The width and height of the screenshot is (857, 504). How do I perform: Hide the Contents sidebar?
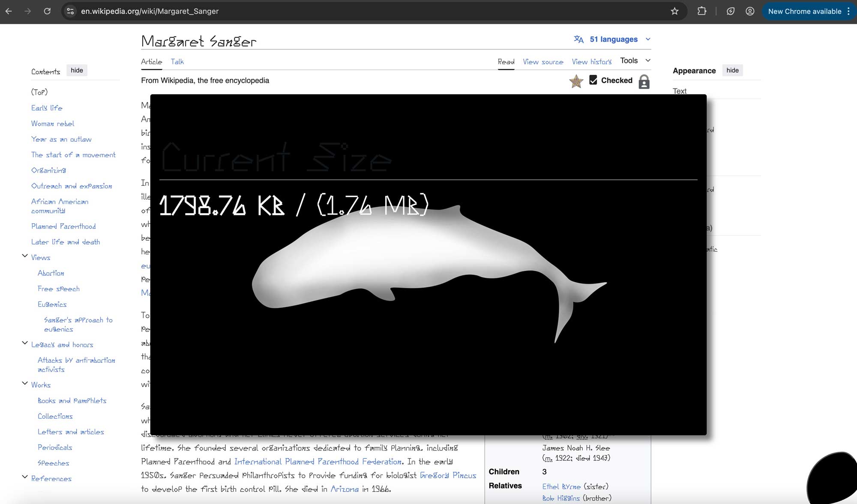tap(77, 70)
